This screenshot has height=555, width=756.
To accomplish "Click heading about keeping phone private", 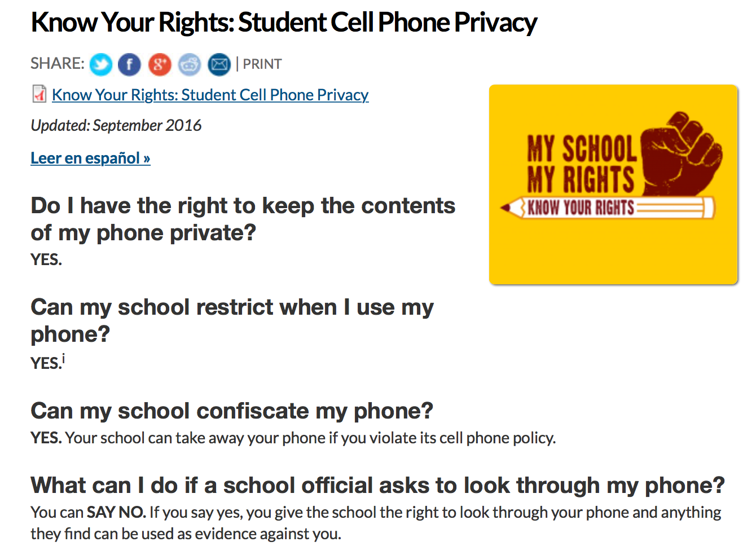I will pos(243,219).
